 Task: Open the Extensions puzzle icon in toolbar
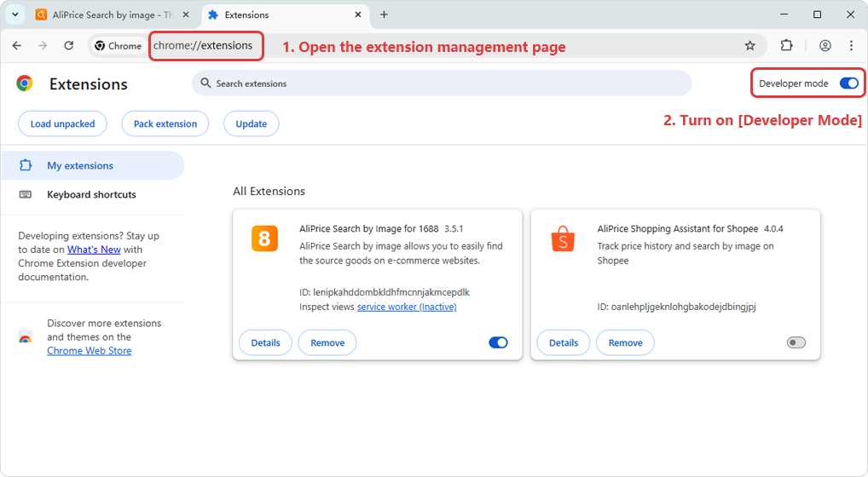coord(787,46)
